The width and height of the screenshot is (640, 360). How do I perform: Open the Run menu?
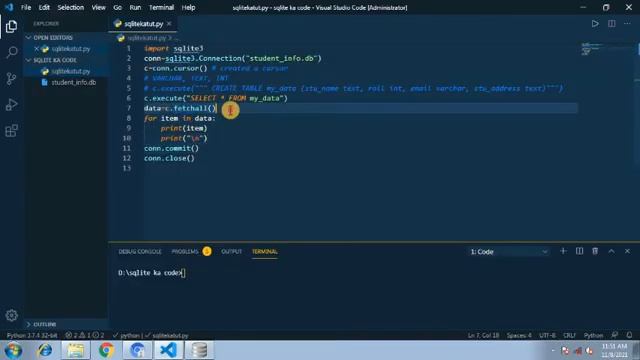135,7
